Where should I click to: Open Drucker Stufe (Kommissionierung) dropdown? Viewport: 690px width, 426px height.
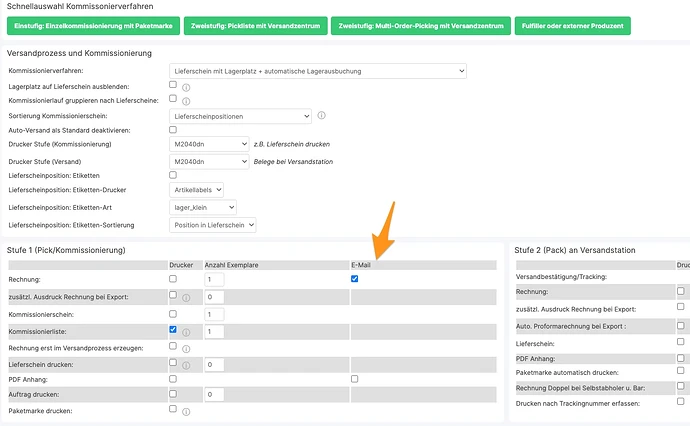(209, 144)
